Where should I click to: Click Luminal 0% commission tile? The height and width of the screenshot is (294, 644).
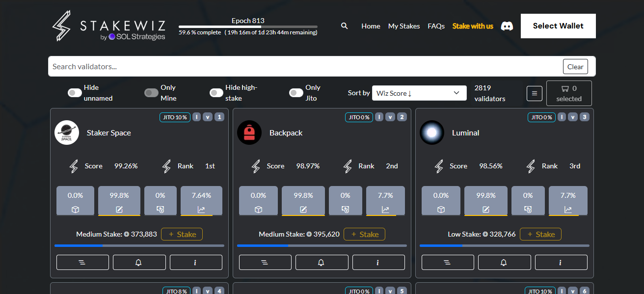click(x=528, y=201)
